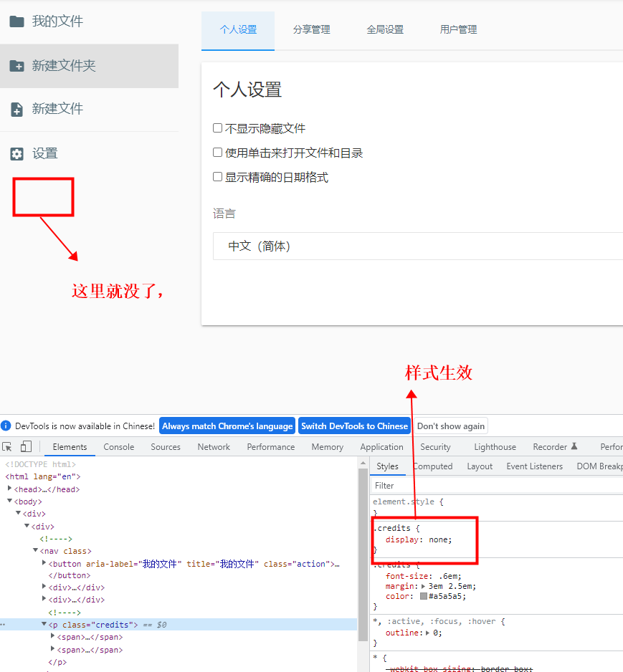Image resolution: width=623 pixels, height=672 pixels.
Task: Collapse the nav class element
Action: click(35, 550)
